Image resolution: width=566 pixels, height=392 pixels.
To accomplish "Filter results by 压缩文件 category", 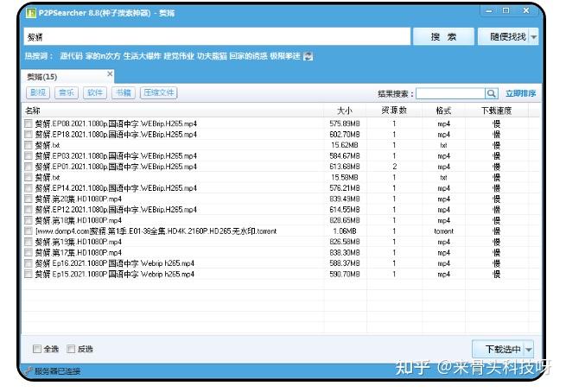I will pyautogui.click(x=159, y=93).
